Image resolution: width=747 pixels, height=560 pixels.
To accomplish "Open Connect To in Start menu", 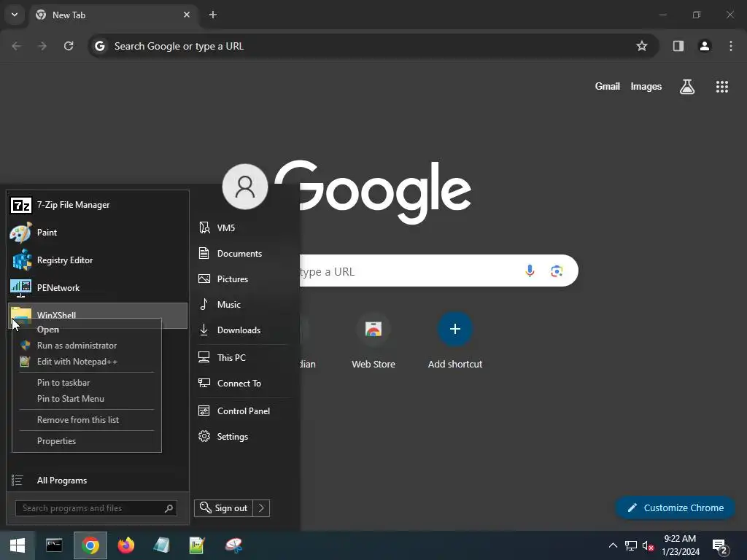I will point(243,384).
